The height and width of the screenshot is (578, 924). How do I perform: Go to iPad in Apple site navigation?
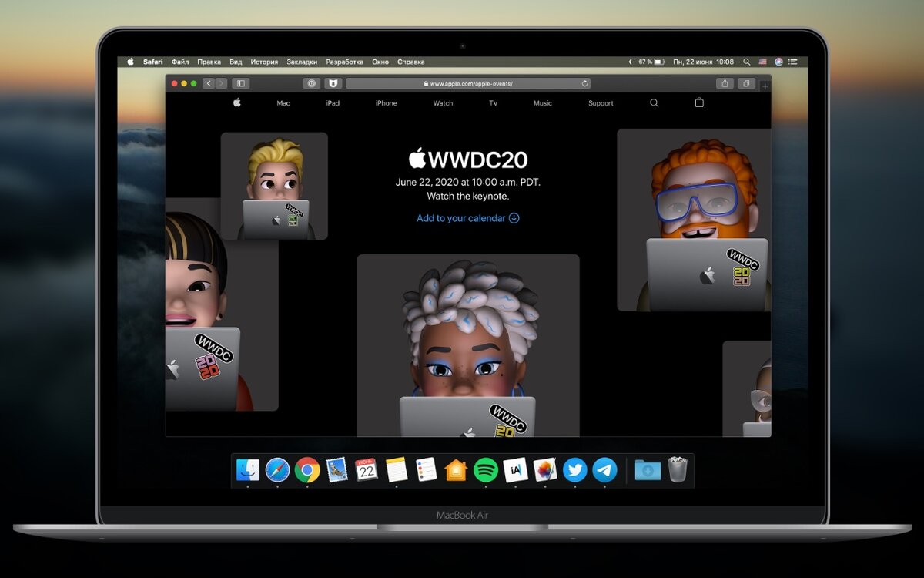pyautogui.click(x=333, y=103)
